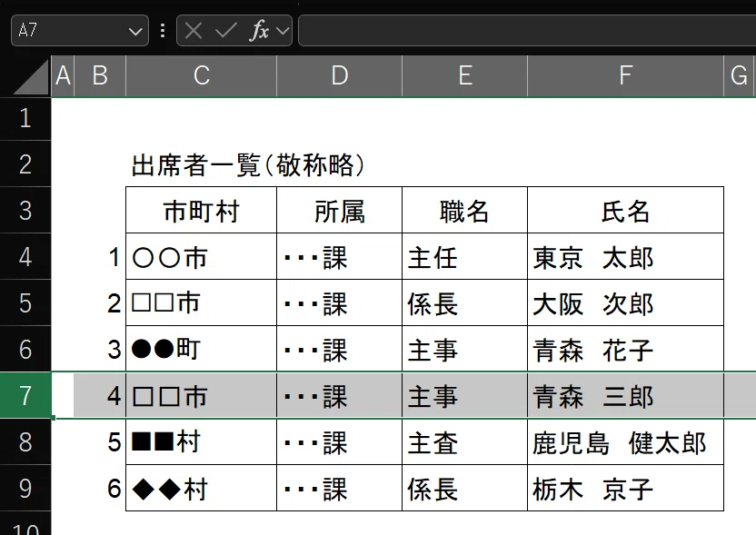
Task: Select highlighted row 7 header
Action: click(x=25, y=395)
